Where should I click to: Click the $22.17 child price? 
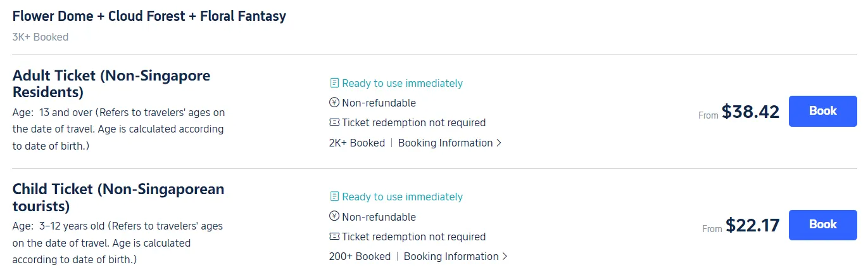click(x=752, y=225)
